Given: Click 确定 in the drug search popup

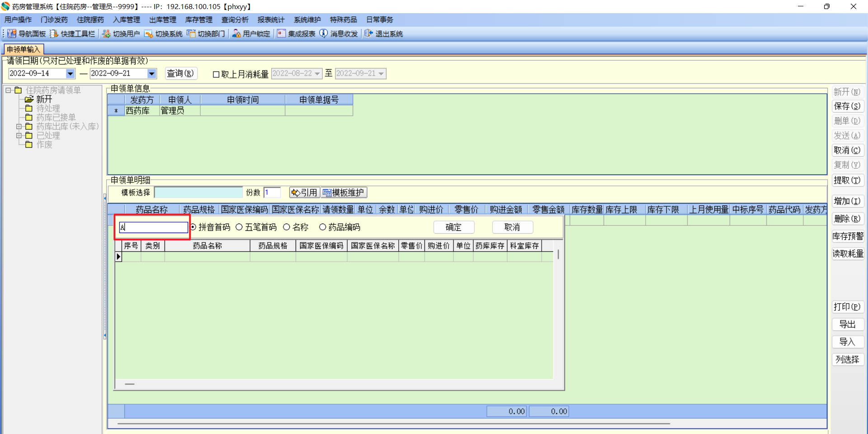Looking at the screenshot, I should (453, 227).
